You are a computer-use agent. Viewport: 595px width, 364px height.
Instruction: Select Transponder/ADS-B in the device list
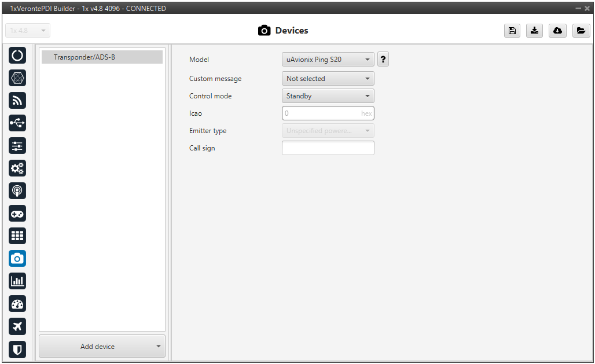click(x=102, y=57)
